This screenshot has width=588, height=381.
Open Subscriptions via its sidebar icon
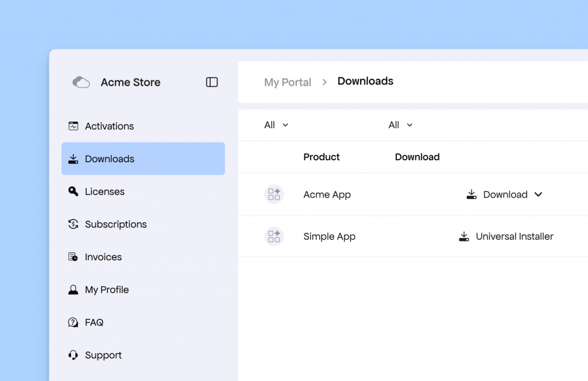(73, 224)
